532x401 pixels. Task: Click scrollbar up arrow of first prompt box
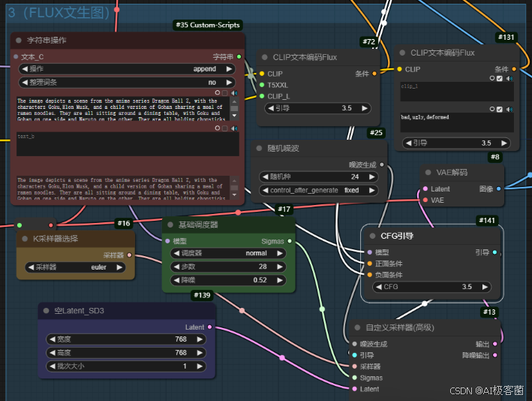tap(234, 101)
